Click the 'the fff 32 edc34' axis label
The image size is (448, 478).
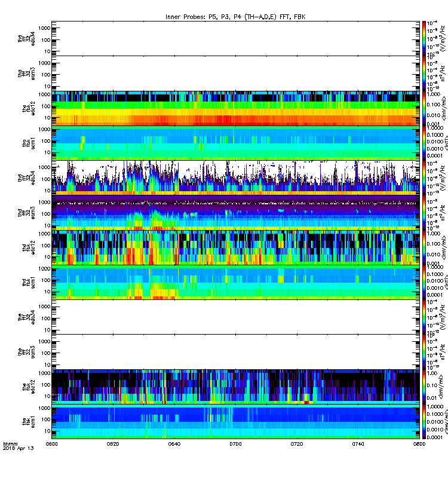click(x=26, y=317)
